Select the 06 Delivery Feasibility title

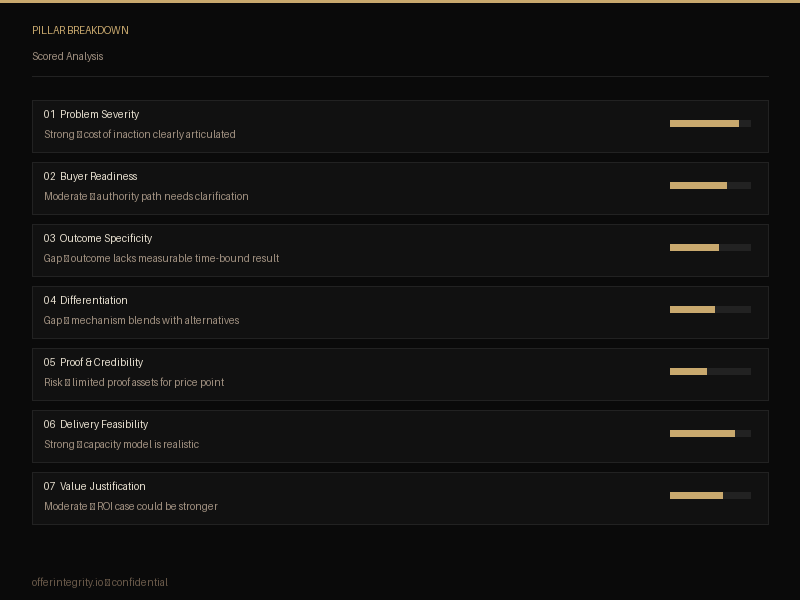pos(96,425)
